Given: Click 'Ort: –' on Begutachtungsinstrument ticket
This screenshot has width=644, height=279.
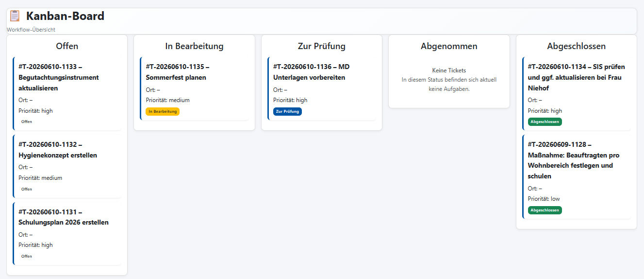Looking at the screenshot, I should (x=25, y=100).
